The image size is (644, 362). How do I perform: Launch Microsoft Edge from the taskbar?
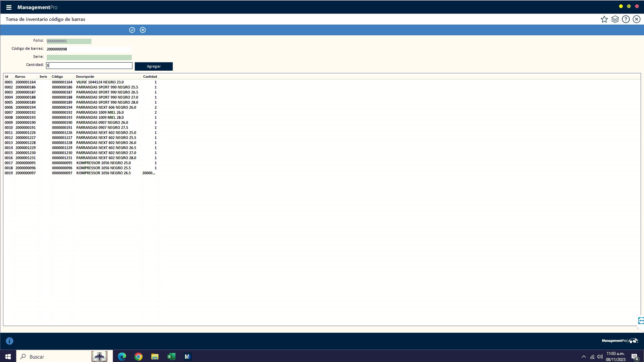point(122,356)
